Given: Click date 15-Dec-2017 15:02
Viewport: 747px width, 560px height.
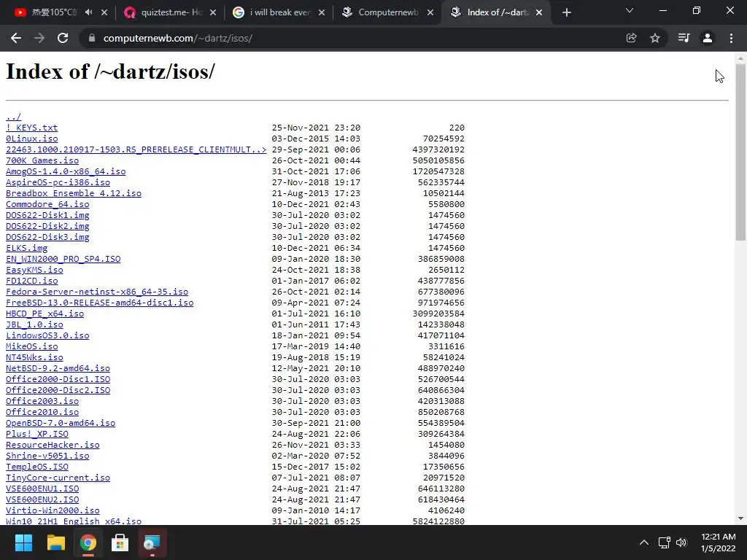Looking at the screenshot, I should [317, 467].
